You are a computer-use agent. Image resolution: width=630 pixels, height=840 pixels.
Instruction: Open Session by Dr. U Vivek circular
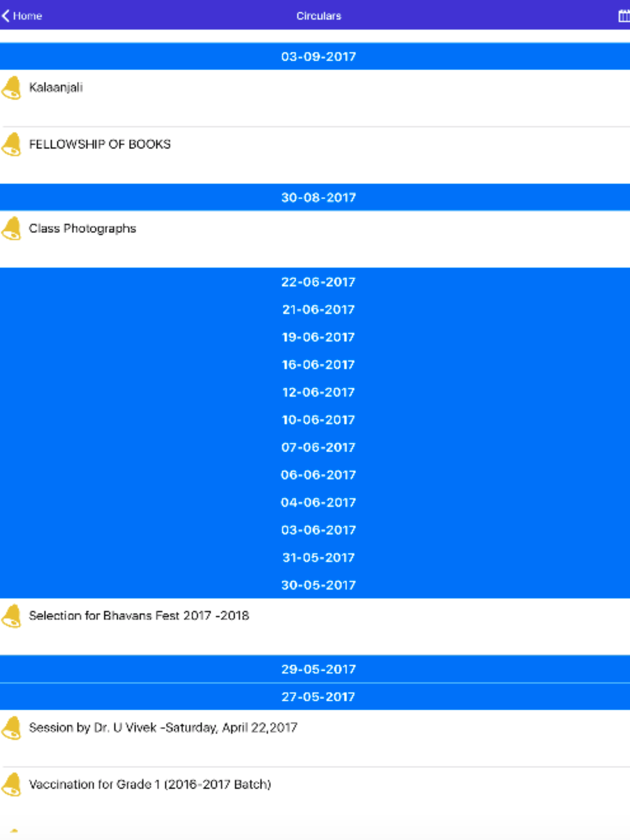315,738
